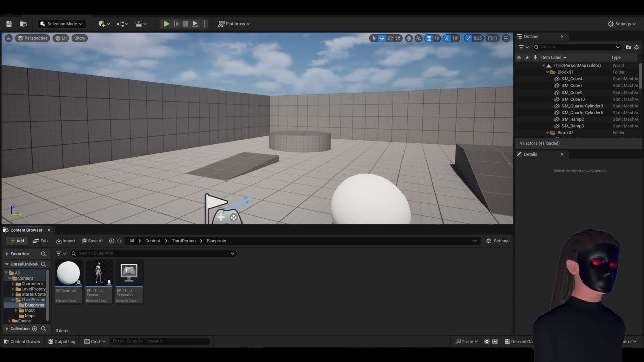Open the main toolbar Settings dropdown
The image size is (644, 362).
[x=622, y=24]
